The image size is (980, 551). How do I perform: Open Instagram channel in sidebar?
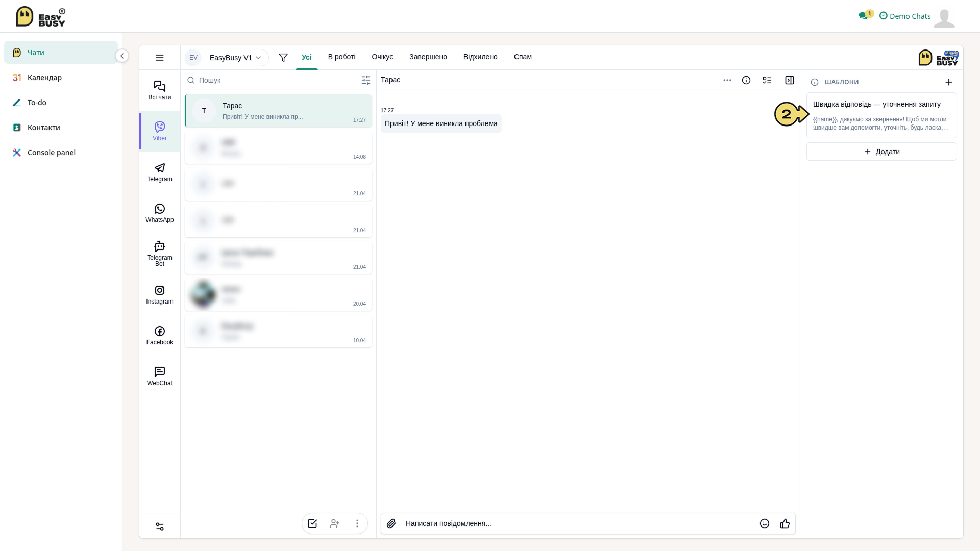click(160, 294)
